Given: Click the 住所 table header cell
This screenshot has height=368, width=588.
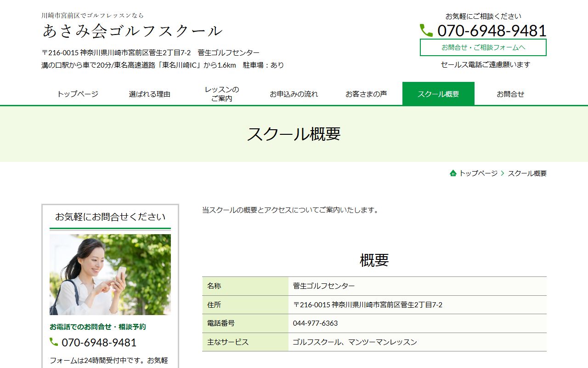Looking at the screenshot, I should click(x=245, y=305).
